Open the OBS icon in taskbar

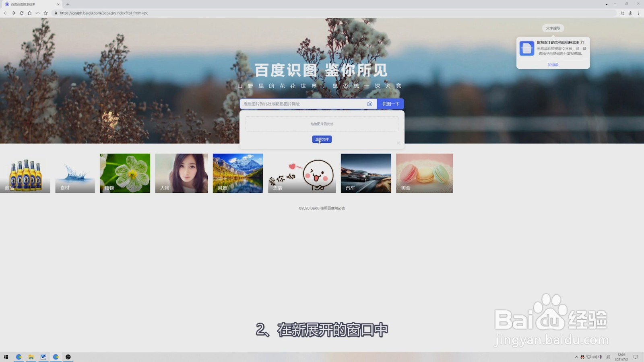tap(68, 357)
